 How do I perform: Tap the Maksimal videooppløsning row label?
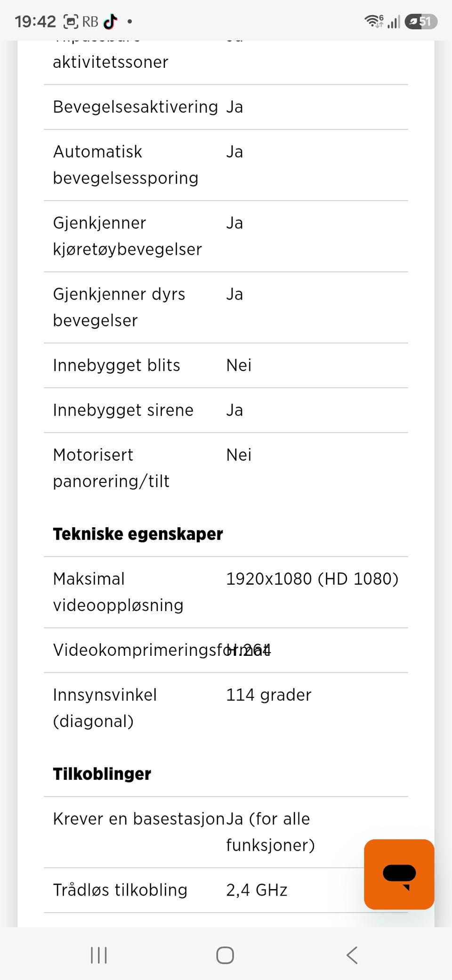coord(118,592)
